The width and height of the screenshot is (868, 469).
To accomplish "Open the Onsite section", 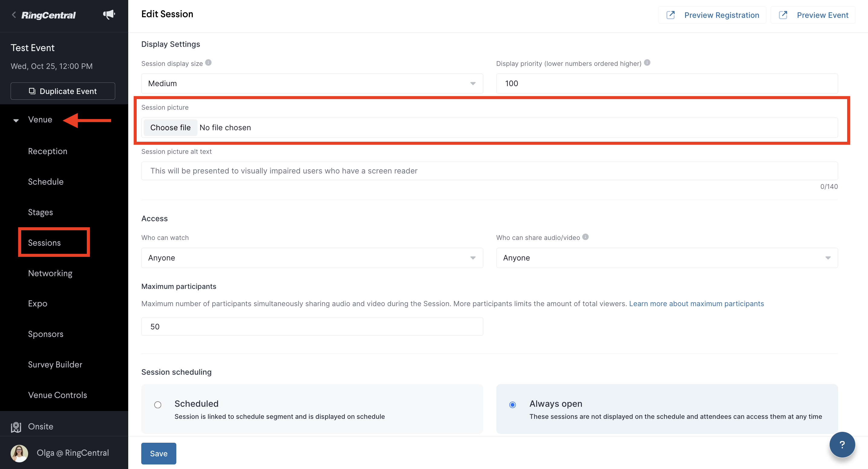I will coord(41,427).
